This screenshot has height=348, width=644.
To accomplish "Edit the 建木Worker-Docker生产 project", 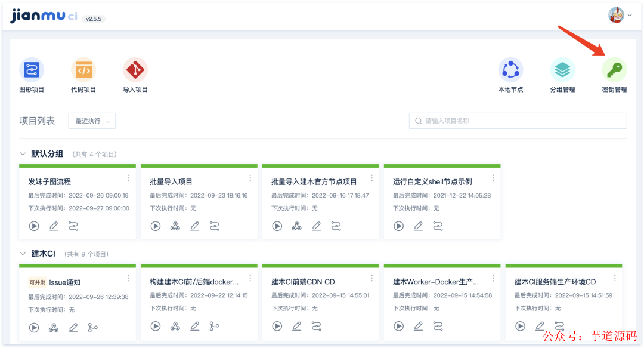I will [x=419, y=326].
